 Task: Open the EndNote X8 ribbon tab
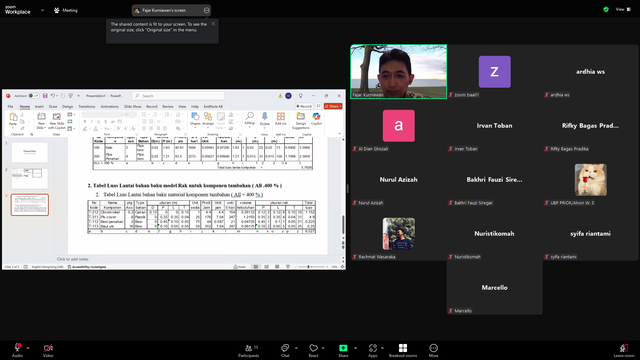[213, 107]
